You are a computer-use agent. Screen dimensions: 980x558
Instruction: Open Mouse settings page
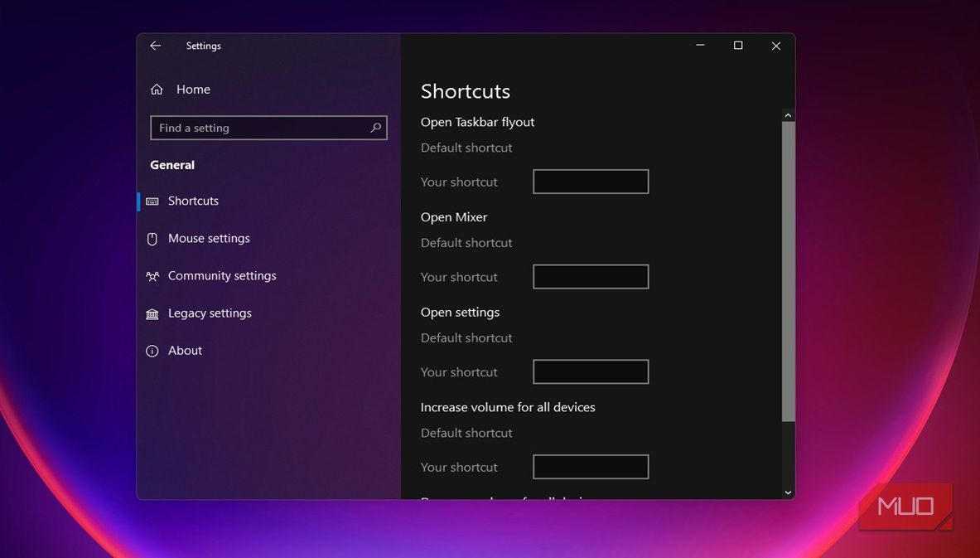click(209, 238)
